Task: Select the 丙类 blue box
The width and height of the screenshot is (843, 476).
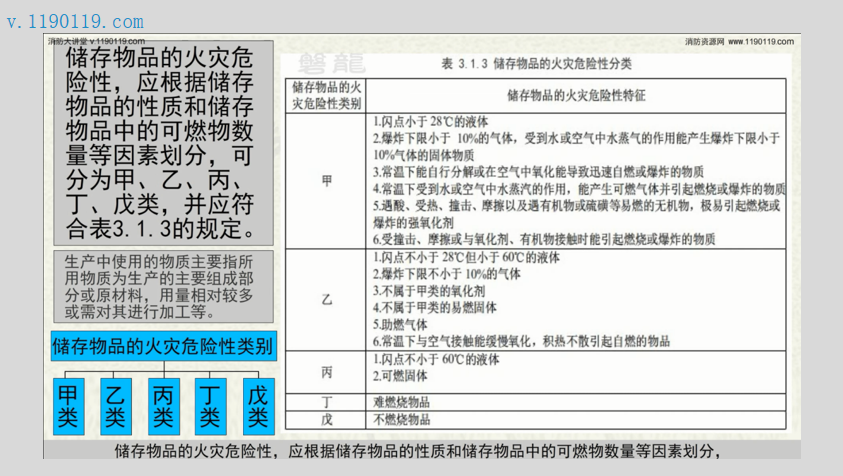Action: pyautogui.click(x=163, y=406)
